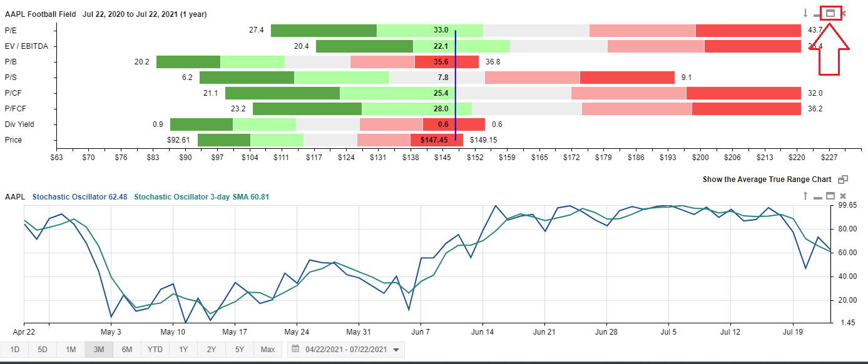Select the 1D time range

15,350
